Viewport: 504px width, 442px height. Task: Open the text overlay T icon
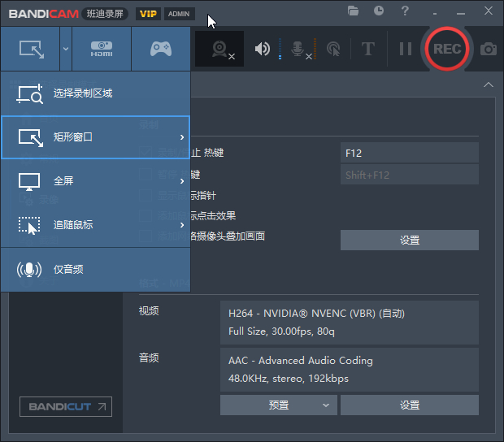coord(368,49)
